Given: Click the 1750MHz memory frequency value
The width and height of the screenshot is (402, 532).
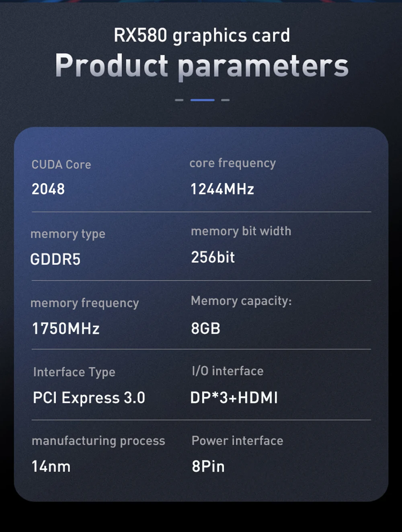Looking at the screenshot, I should tap(66, 329).
